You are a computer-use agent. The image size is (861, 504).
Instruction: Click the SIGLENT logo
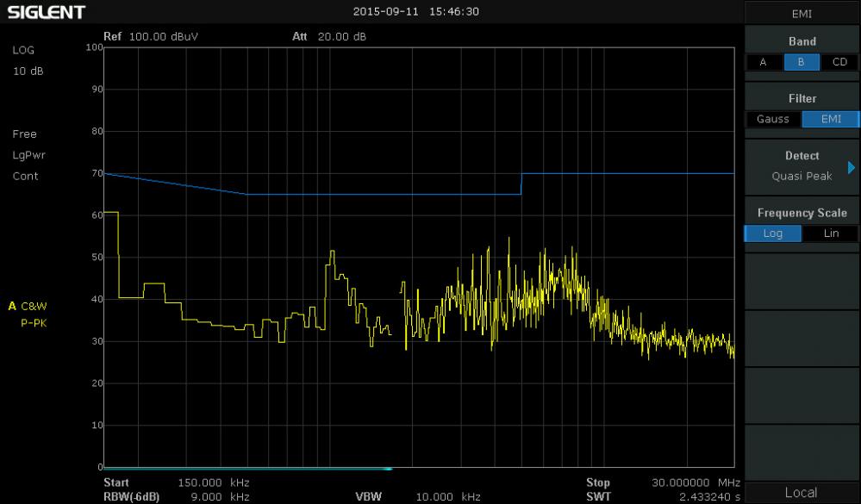47,11
